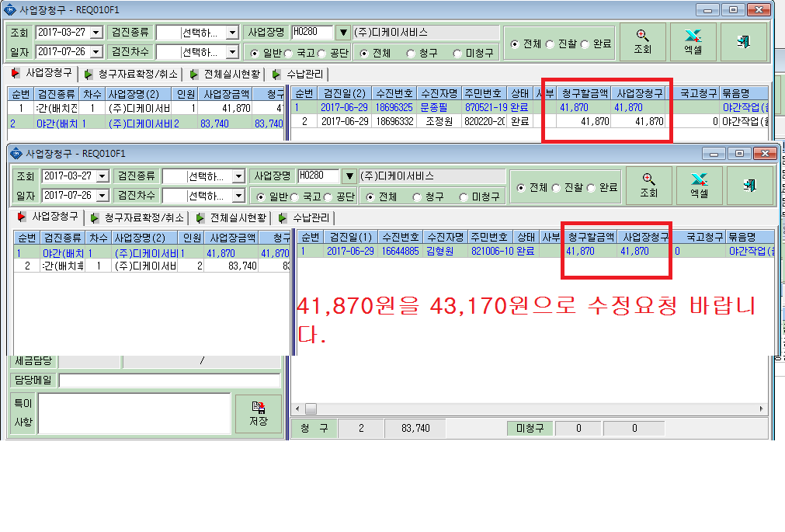Image resolution: width=785 pixels, height=532 pixels.
Task: Click the 엑셀 export icon in upper window
Action: 693,35
